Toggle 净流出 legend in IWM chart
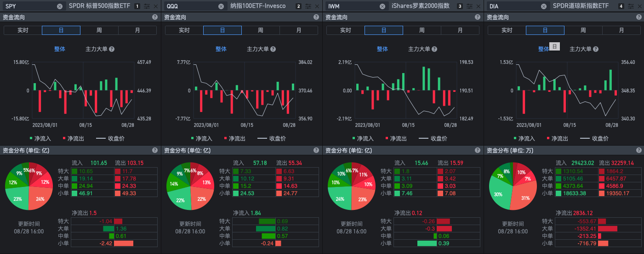644x254 pixels. point(396,138)
